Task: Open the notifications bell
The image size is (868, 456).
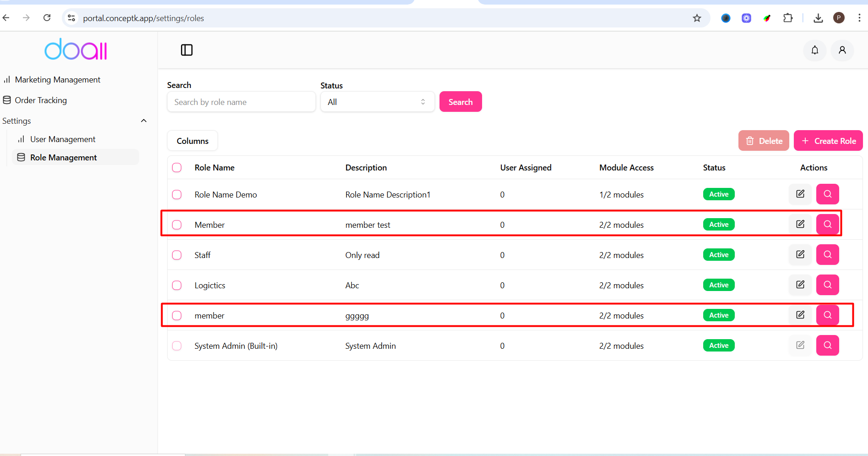Action: [814, 50]
